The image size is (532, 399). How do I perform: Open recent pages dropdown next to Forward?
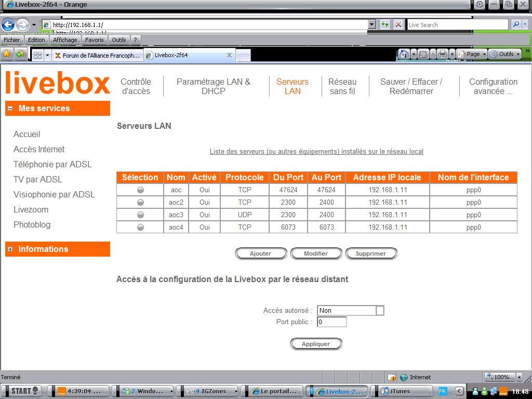click(34, 25)
